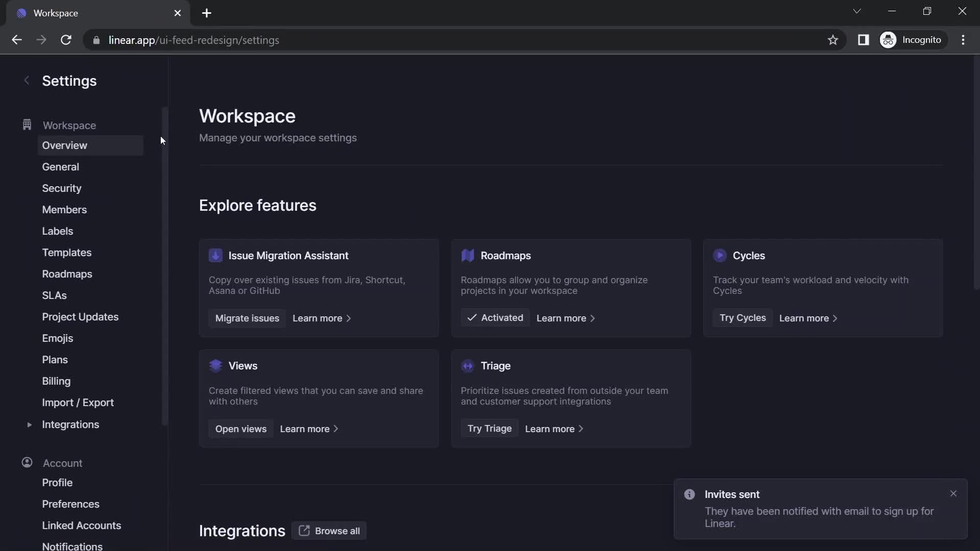Expand the Integrations section in sidebar

coord(29,424)
